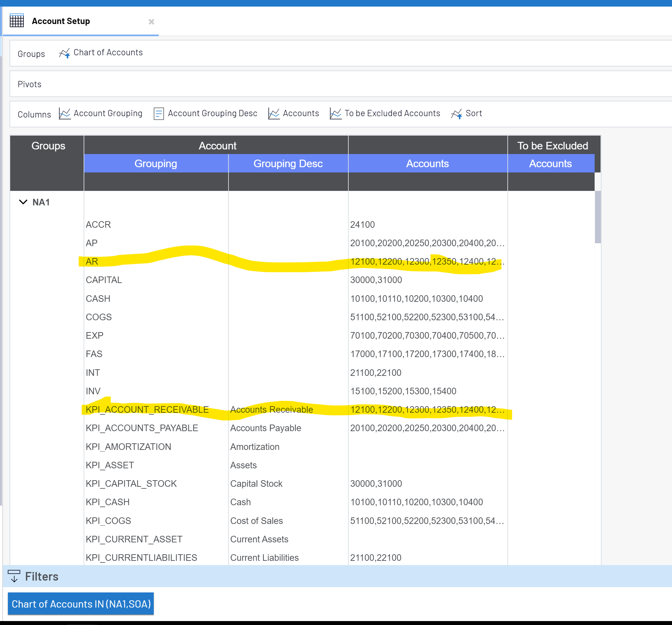The height and width of the screenshot is (625, 672).
Task: Select the highlighted AR grouping cell
Action: tap(91, 261)
